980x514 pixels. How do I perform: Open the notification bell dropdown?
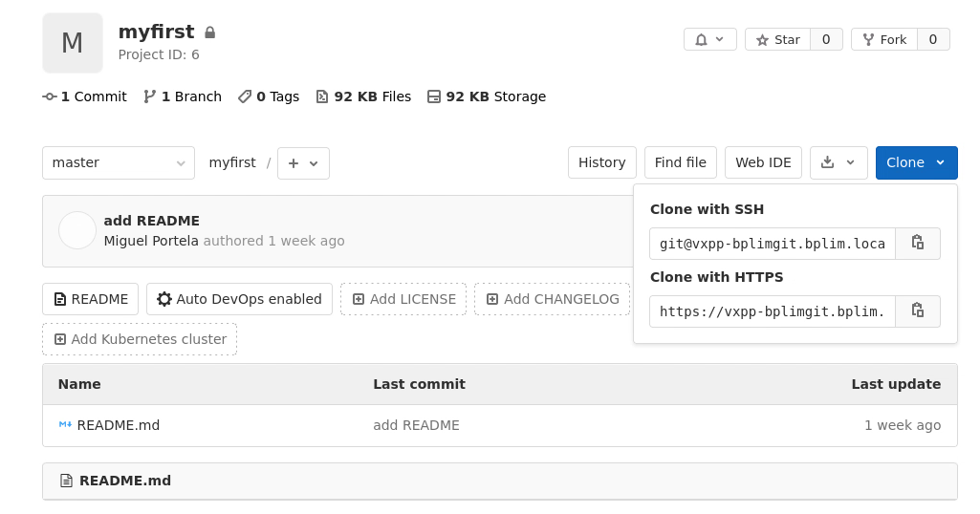709,39
